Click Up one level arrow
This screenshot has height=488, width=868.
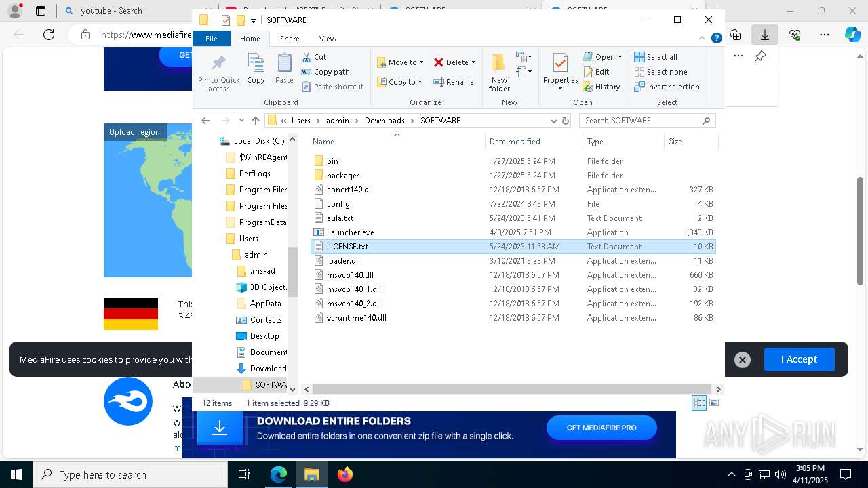(x=255, y=121)
